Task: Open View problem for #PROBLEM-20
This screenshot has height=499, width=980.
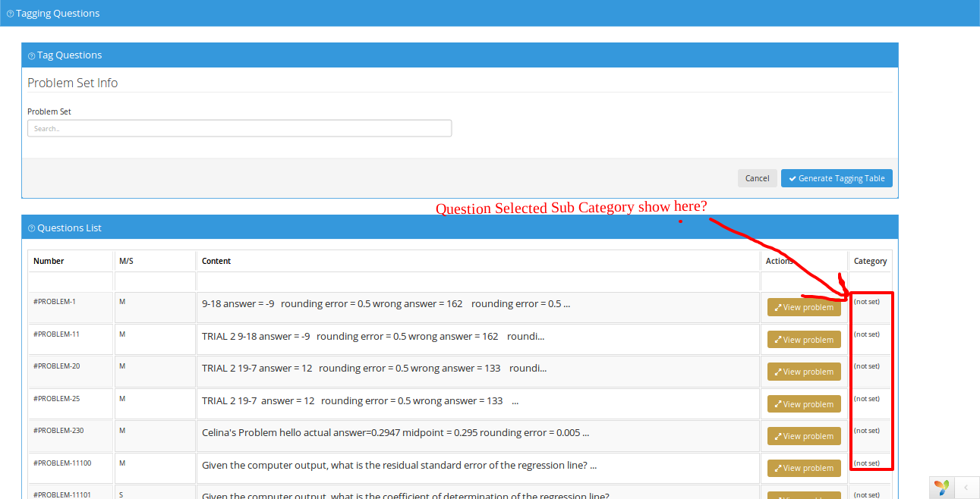Action: [x=804, y=372]
